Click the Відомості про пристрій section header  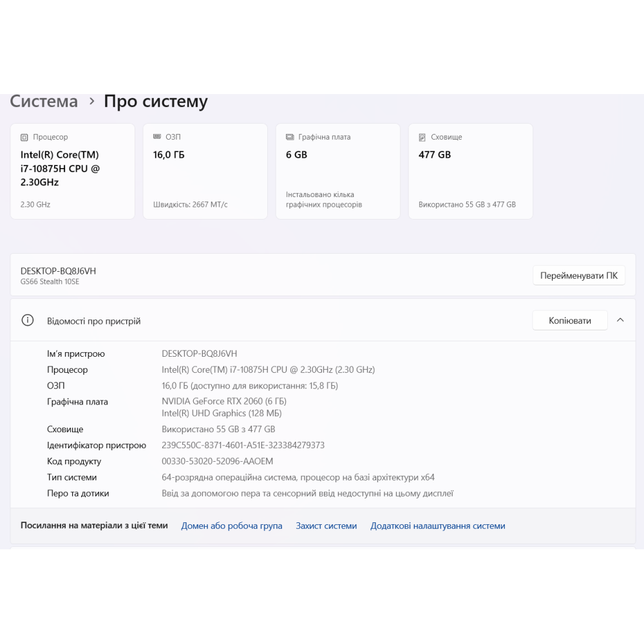click(x=94, y=321)
